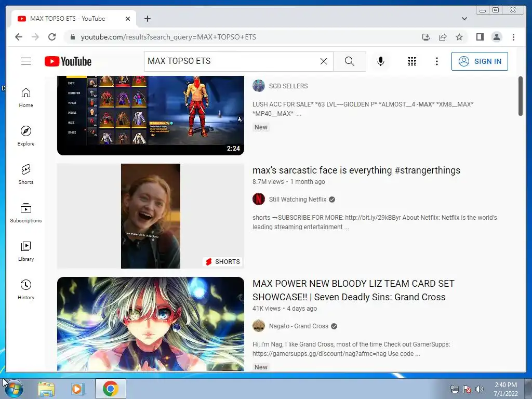Screen dimensions: 532x399
Task: Share this page via address bar icon
Action: click(x=443, y=37)
